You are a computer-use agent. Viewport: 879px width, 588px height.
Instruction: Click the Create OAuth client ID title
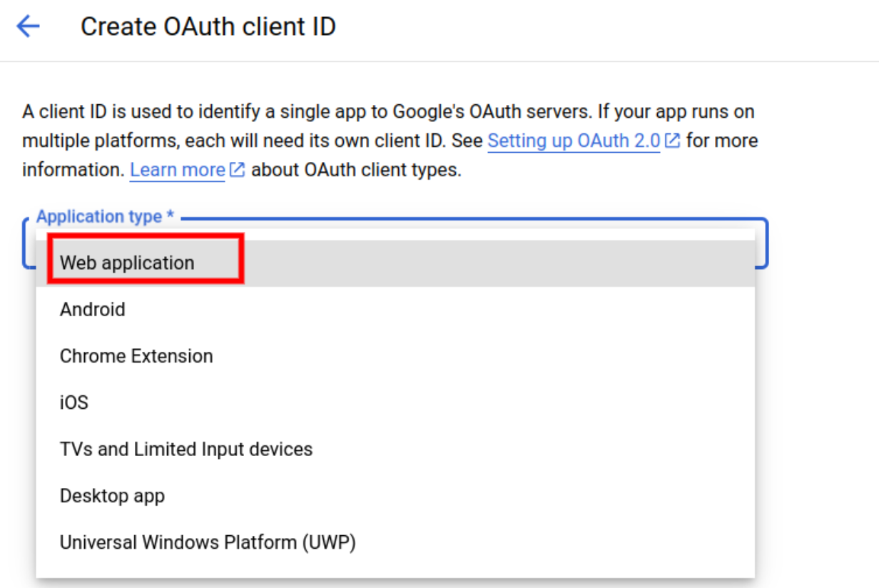coord(208,27)
